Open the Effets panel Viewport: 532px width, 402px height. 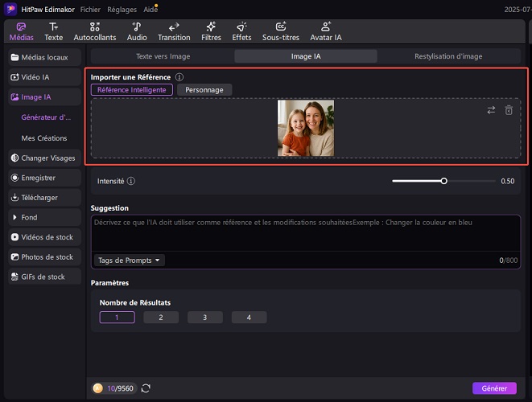(241, 32)
